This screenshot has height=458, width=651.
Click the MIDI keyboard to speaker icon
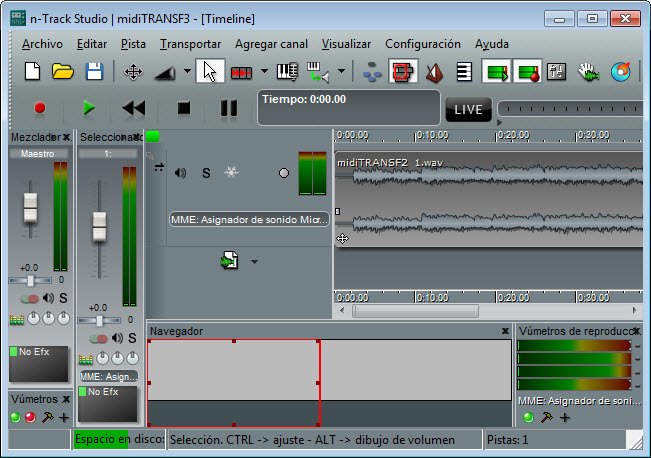[x=318, y=72]
